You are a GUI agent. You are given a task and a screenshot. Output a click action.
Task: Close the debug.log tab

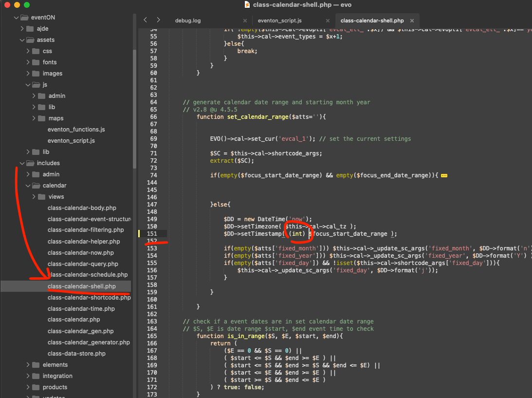[x=245, y=21]
